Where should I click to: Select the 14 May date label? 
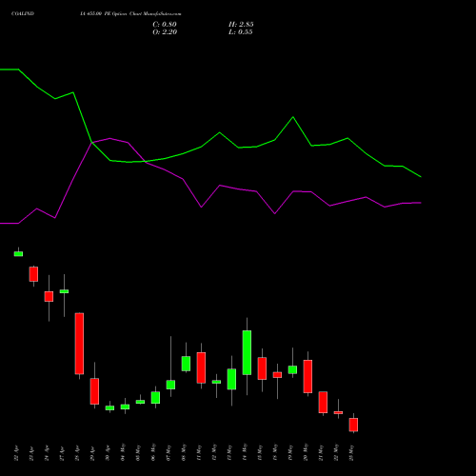245,452
